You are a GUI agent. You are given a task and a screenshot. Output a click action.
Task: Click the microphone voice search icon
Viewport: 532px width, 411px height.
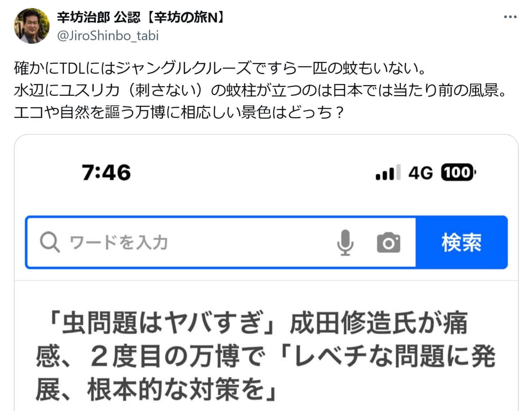[345, 243]
